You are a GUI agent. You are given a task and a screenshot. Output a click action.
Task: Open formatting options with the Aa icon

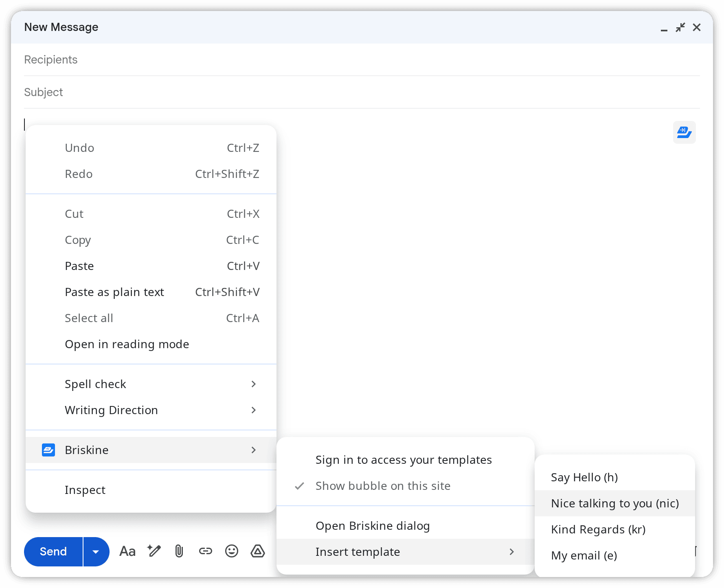127,551
